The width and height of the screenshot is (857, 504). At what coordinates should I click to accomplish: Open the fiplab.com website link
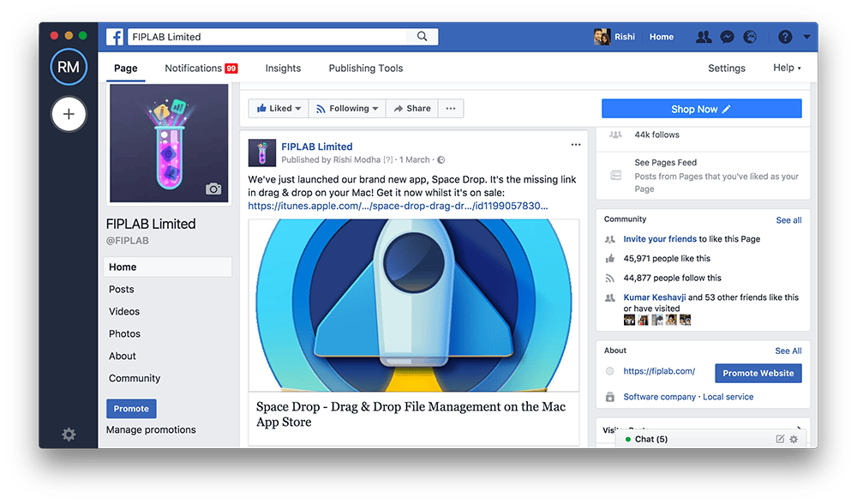pyautogui.click(x=659, y=371)
